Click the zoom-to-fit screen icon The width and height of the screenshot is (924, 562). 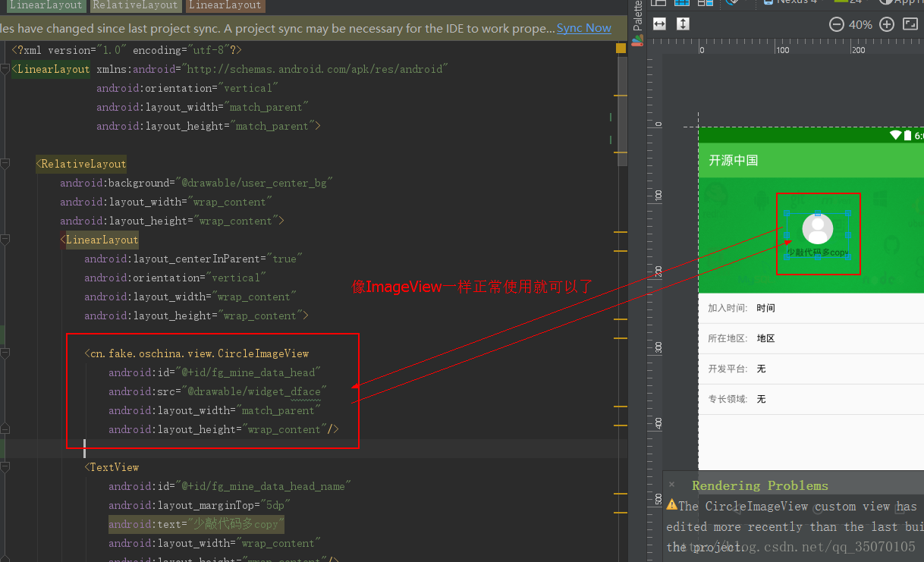(910, 24)
